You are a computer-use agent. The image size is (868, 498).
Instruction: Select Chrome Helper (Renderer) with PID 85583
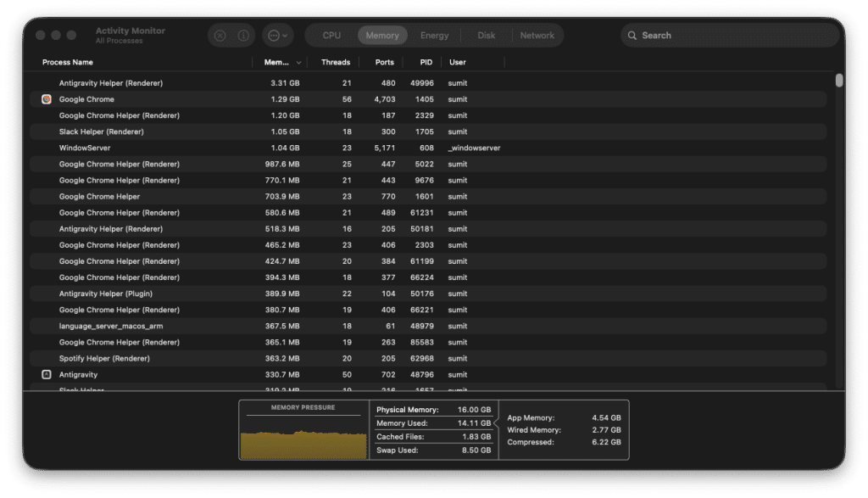428,343
